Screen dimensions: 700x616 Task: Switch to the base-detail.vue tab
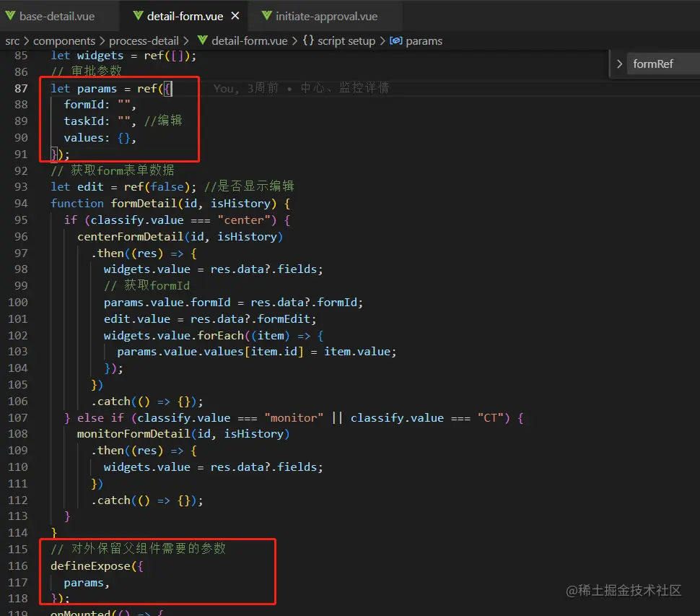coord(57,16)
